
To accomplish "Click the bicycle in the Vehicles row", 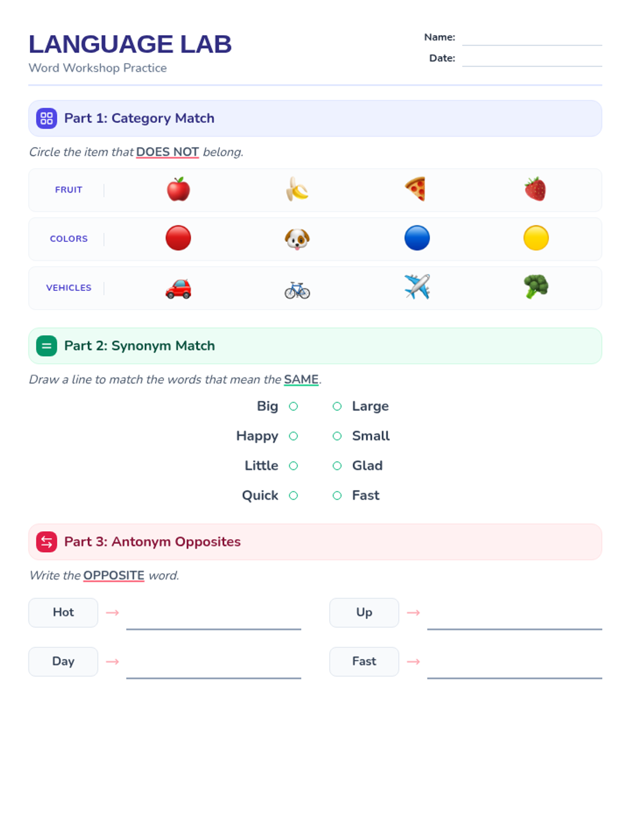I will pyautogui.click(x=297, y=289).
